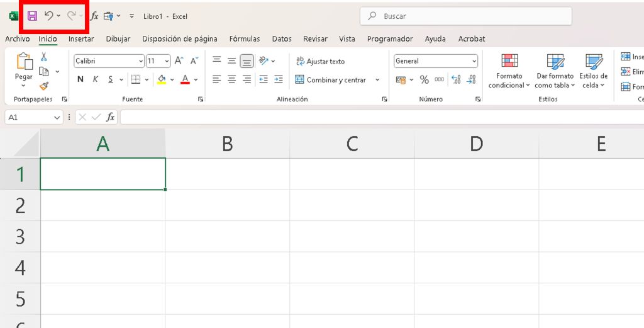Click the Undo arrow icon
The height and width of the screenshot is (328, 644).
click(48, 16)
